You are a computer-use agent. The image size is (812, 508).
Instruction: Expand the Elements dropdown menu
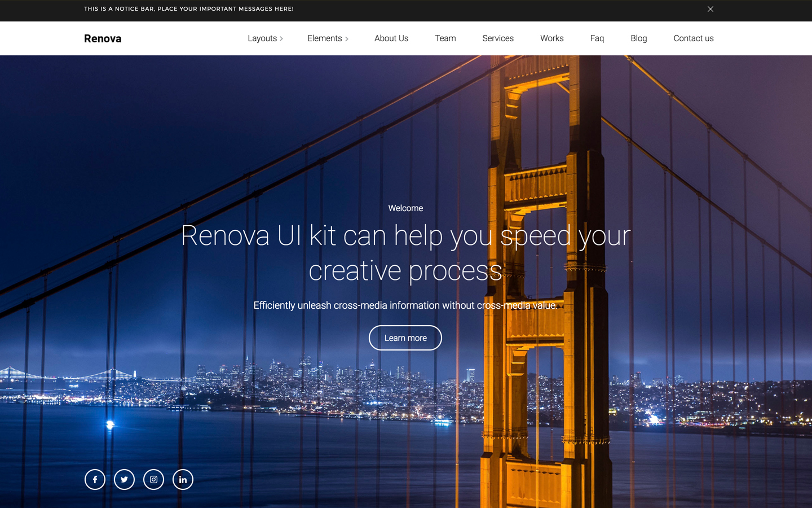tap(325, 38)
